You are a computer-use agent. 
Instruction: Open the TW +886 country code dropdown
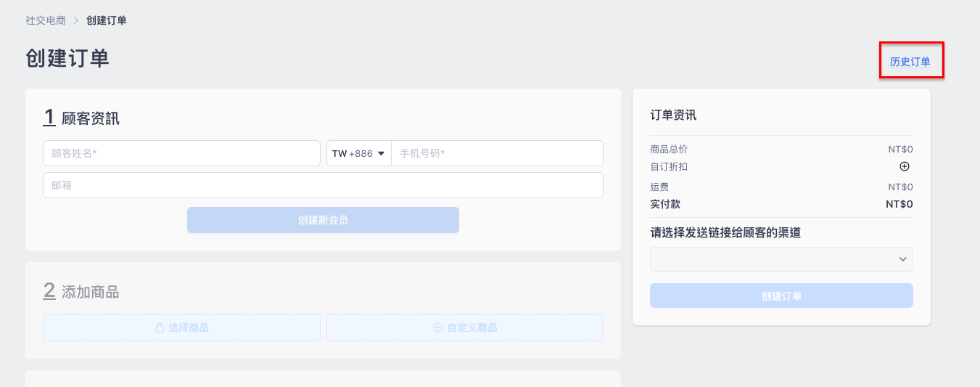click(358, 153)
